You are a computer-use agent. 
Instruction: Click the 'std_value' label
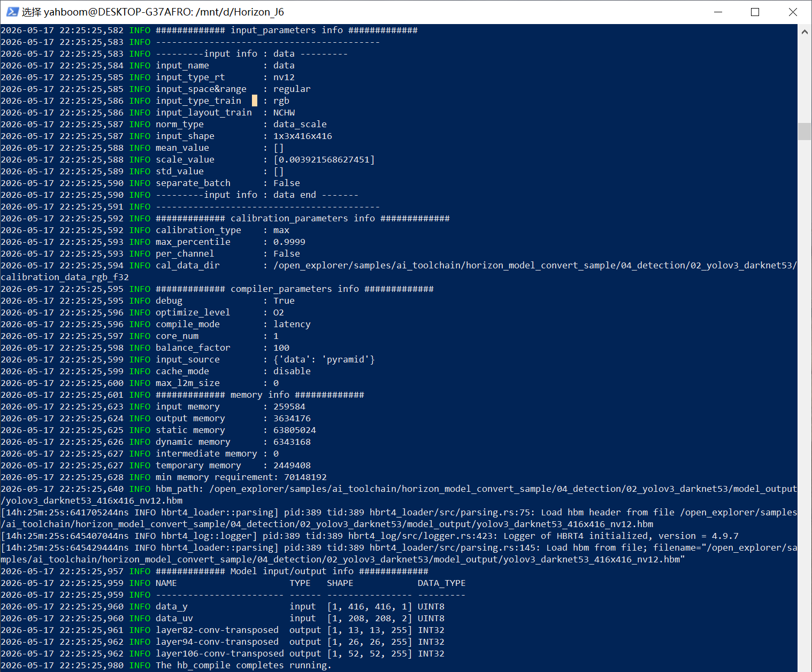[180, 171]
